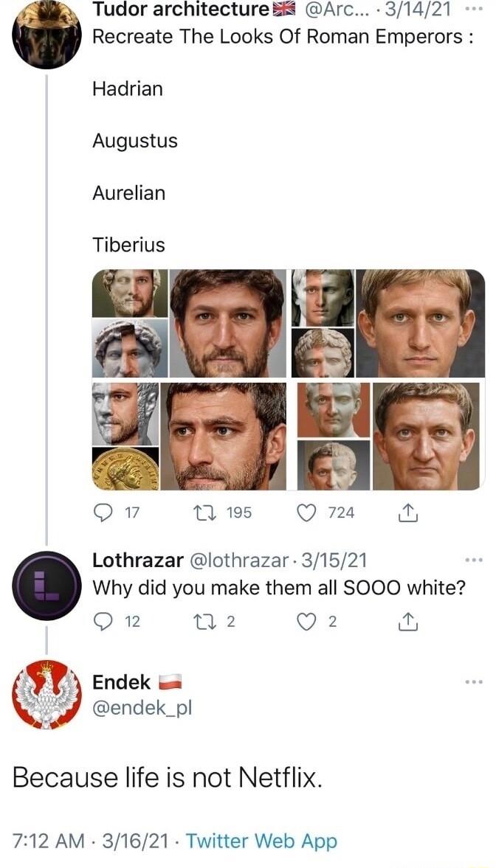Click the retweet icon showing 2 on Lothrazar's tweet
This screenshot has width=496, height=868.
[205, 621]
